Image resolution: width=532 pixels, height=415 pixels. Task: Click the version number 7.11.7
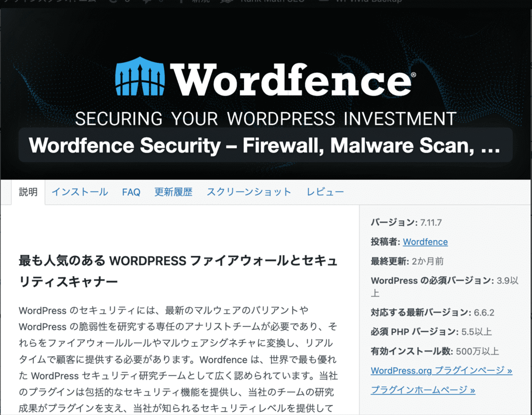click(431, 223)
